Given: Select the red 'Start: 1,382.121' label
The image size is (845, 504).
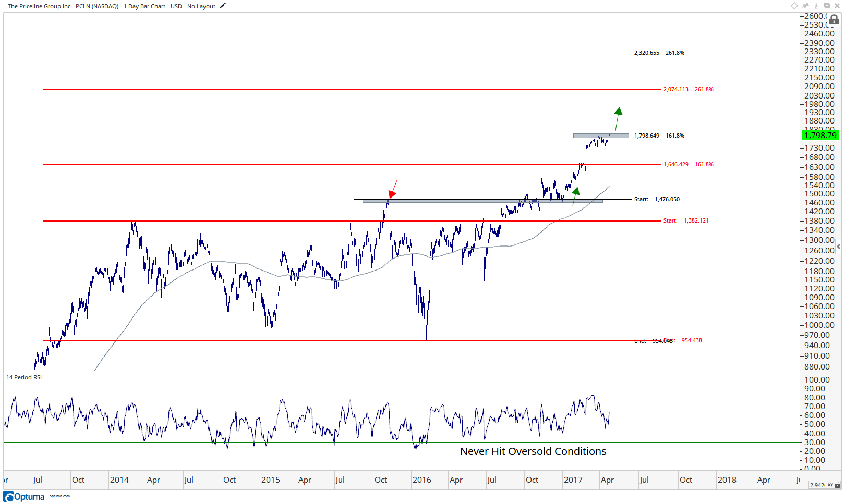Looking at the screenshot, I should coord(686,220).
